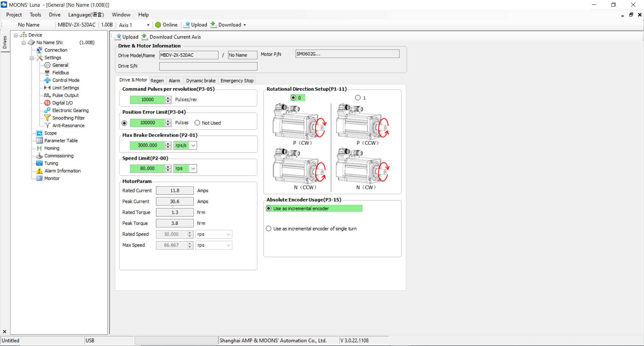Click the Homing icon in tree
Screen dimensions: 644x346
point(40,148)
